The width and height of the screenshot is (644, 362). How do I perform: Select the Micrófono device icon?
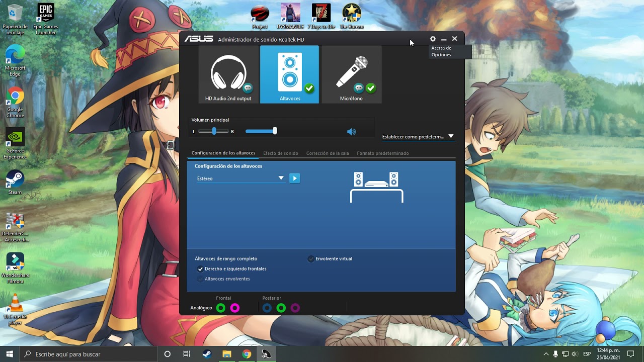351,74
